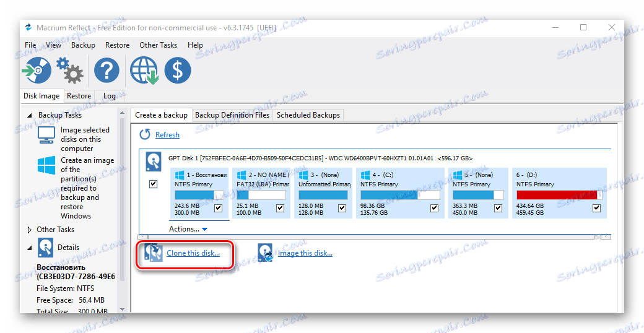Click the usage bar of partition C:

[400, 194]
